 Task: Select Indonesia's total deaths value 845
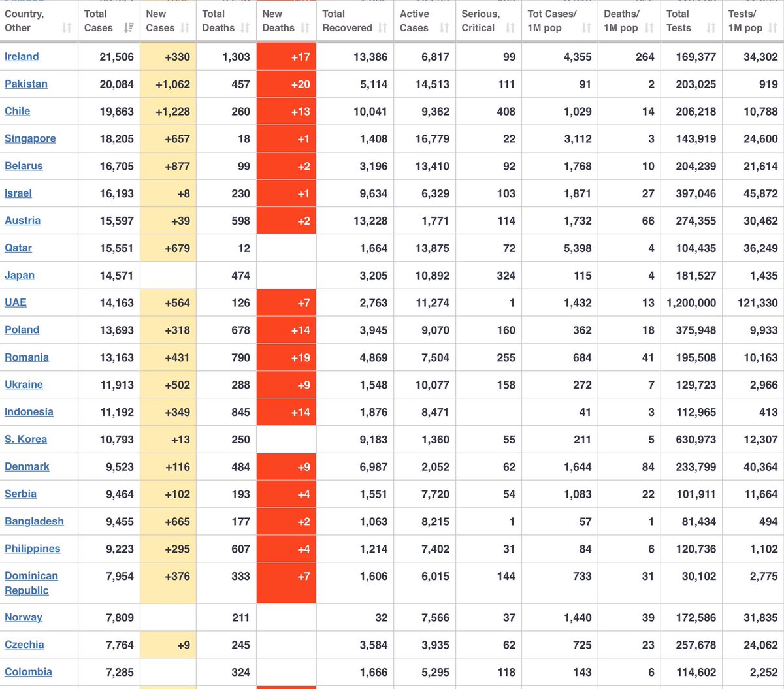point(240,413)
